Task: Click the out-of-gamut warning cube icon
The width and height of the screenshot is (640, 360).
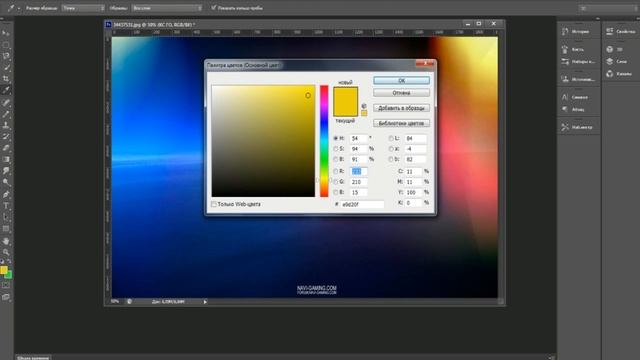Action: coord(364,106)
